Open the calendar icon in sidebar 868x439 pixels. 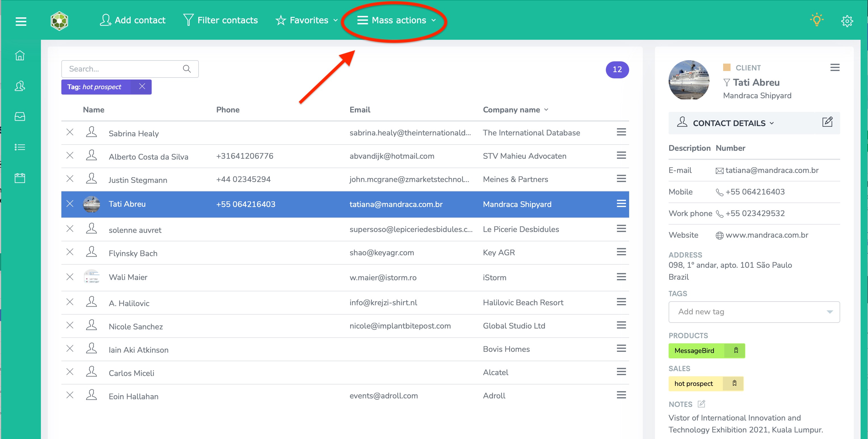pyautogui.click(x=20, y=178)
